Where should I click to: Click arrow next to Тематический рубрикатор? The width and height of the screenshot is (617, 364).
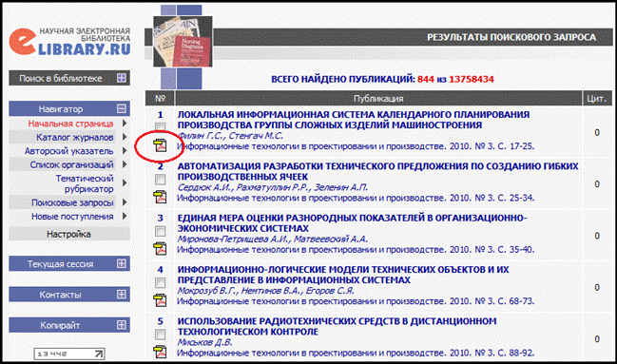point(125,183)
